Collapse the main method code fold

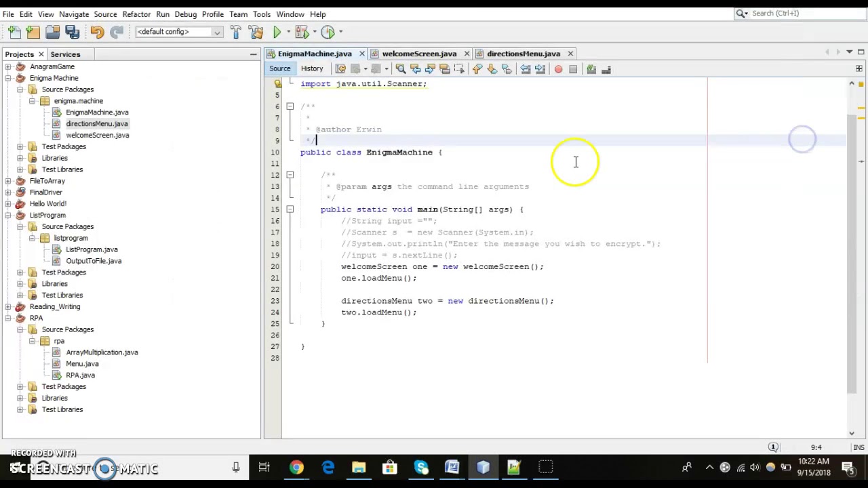tap(290, 209)
